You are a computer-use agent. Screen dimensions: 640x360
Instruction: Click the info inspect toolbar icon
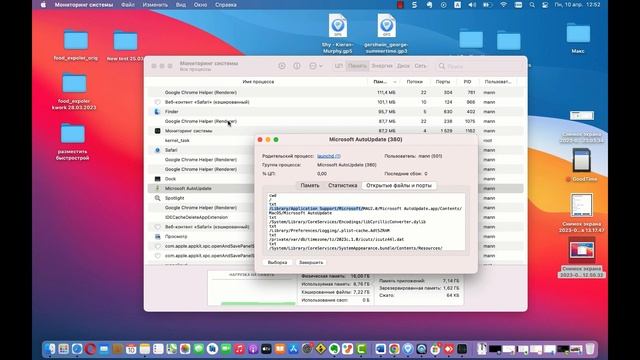(x=297, y=66)
